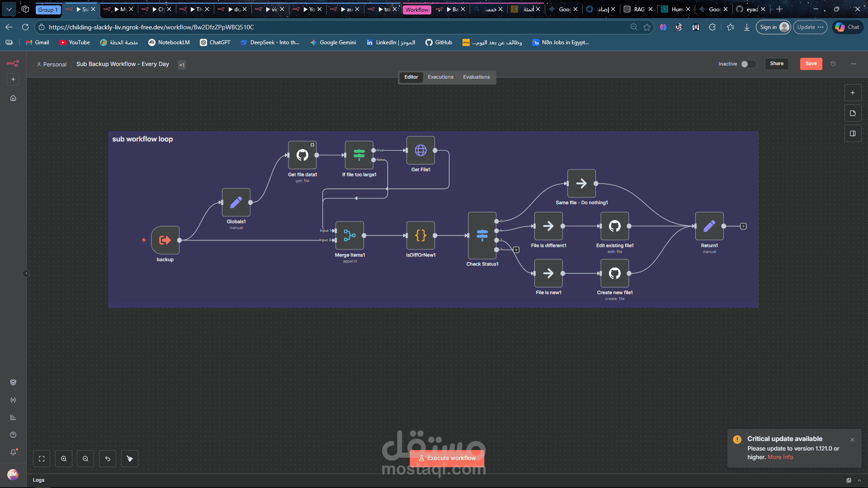Viewport: 868px width, 488px height.
Task: Click the tidy up workflow broom icon
Action: pyautogui.click(x=130, y=459)
